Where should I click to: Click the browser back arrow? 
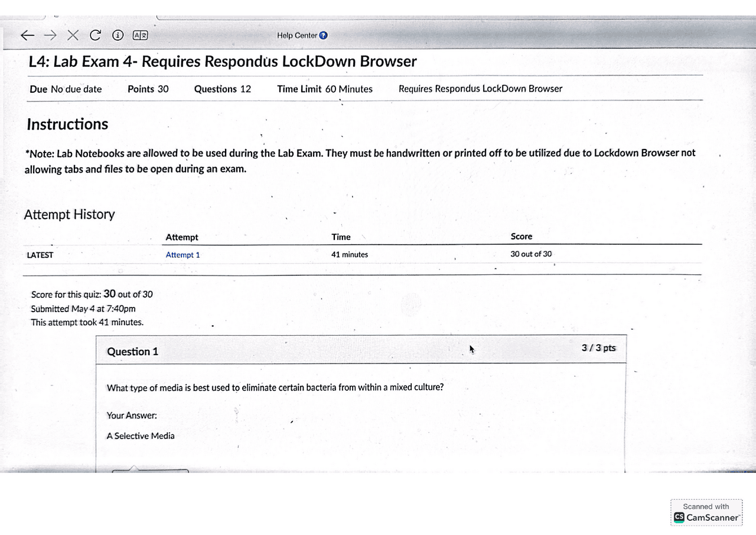pyautogui.click(x=27, y=35)
